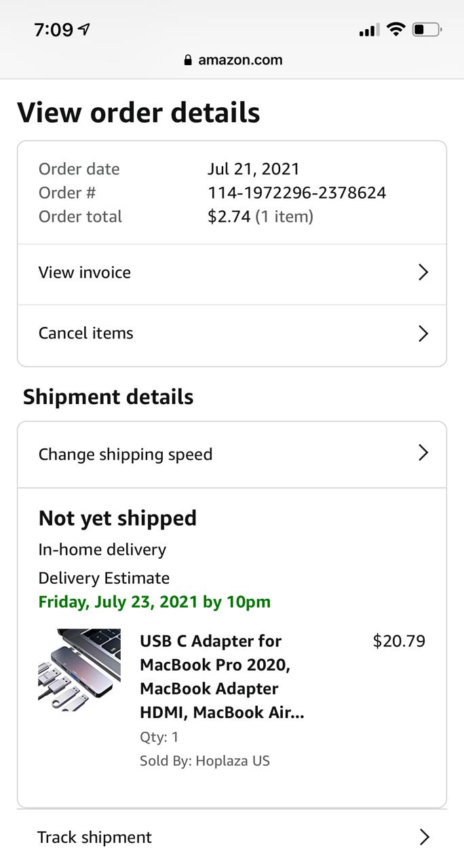This screenshot has width=464, height=868.
Task: Click the Cancel items chevron arrow
Action: point(423,334)
